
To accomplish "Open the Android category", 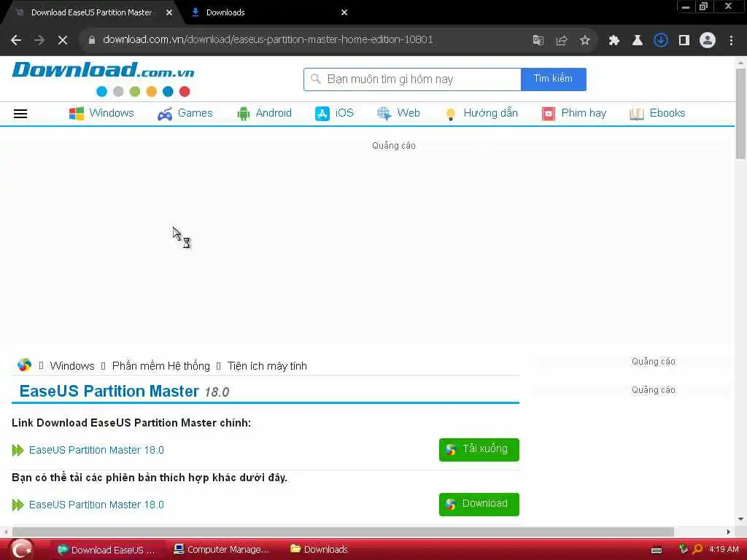I will (x=264, y=113).
